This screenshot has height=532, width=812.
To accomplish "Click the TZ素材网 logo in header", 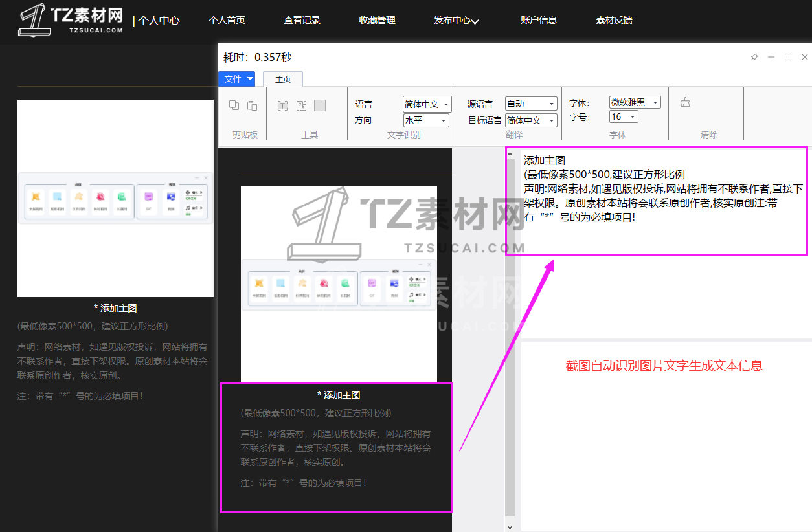I will point(71,20).
